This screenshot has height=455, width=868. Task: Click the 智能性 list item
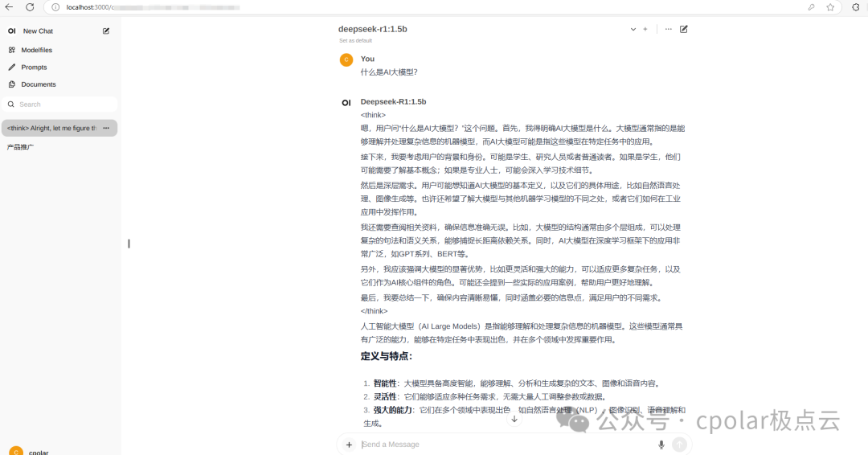[x=517, y=383]
